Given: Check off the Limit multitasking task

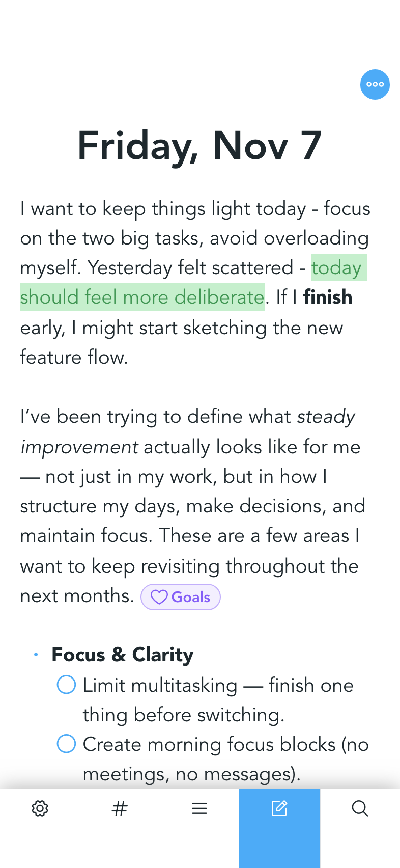Looking at the screenshot, I should coord(66,685).
